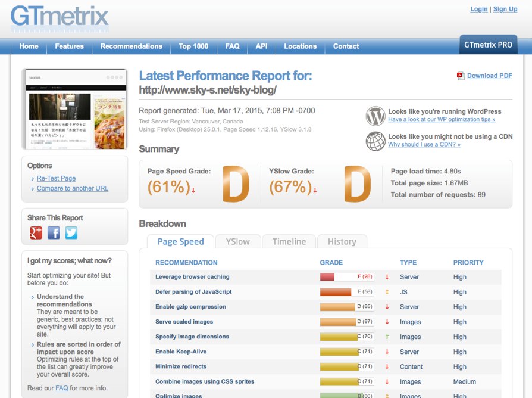Image resolution: width=532 pixels, height=398 pixels.
Task: Open the Top 1000 page
Action: tap(193, 46)
